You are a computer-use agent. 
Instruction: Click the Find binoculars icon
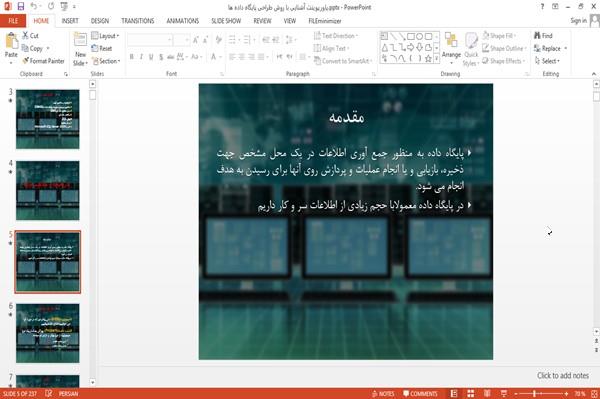pyautogui.click(x=537, y=36)
